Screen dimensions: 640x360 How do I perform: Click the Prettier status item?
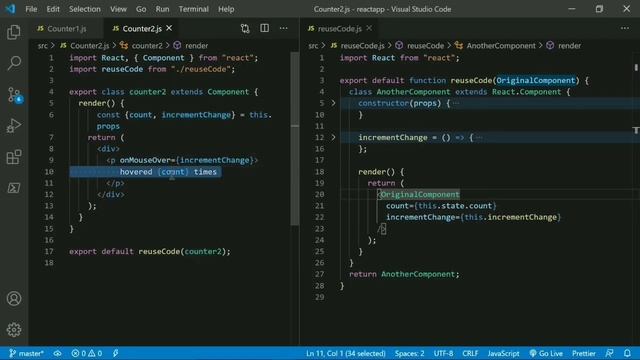pos(584,353)
